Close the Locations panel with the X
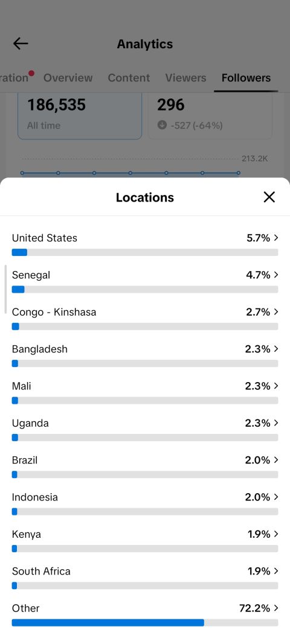290x644 pixels. (269, 197)
